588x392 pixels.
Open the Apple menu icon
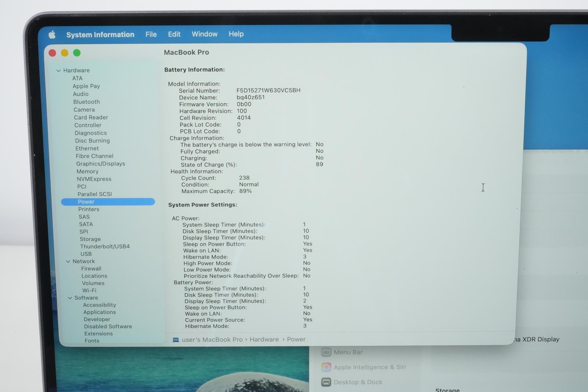tap(52, 35)
